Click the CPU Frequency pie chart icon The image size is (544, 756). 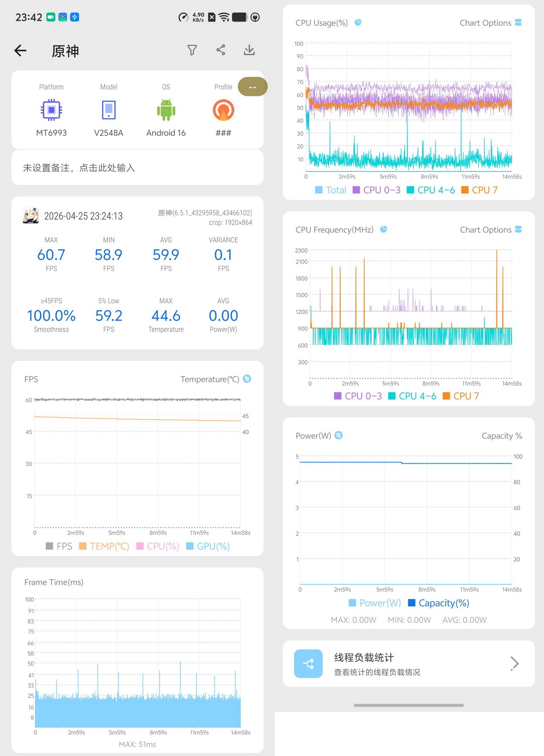click(x=383, y=229)
